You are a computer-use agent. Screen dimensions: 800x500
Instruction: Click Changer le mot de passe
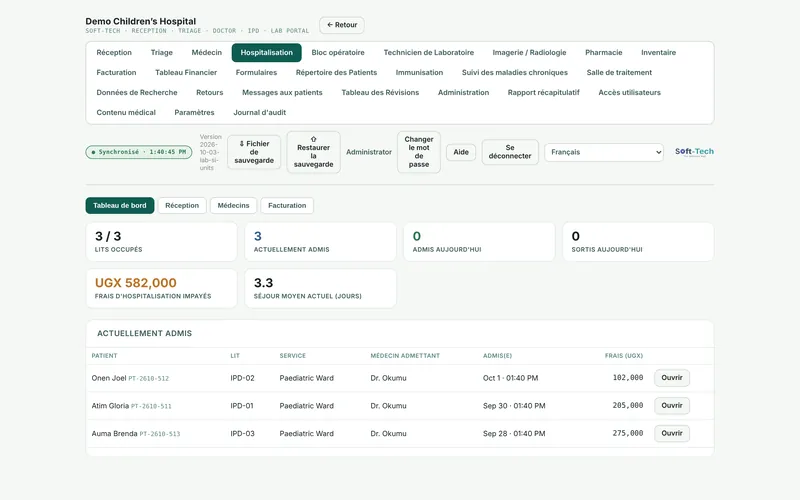tap(418, 152)
